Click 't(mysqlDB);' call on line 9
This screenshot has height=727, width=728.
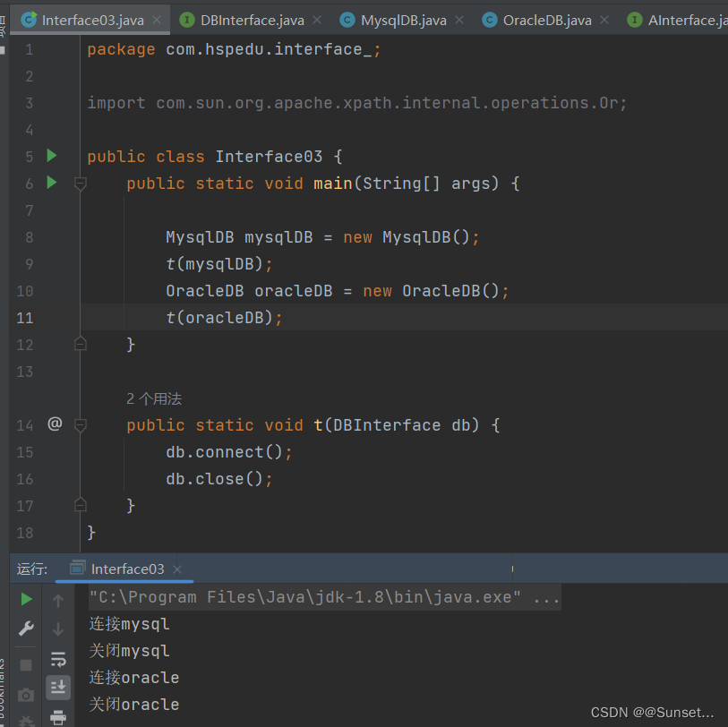(x=219, y=264)
